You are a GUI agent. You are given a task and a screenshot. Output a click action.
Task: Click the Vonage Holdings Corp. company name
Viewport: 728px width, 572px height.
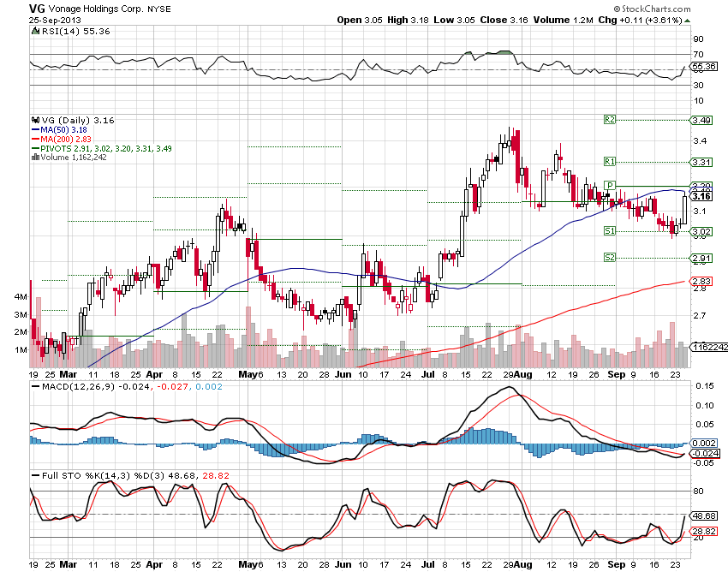pos(97,9)
